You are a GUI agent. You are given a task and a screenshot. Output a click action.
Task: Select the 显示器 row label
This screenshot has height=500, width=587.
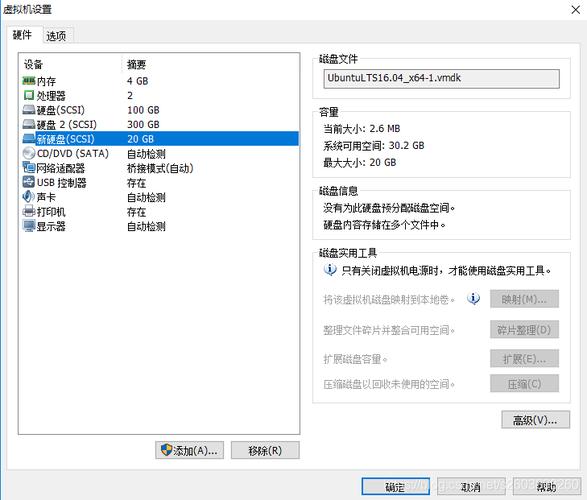point(51,226)
